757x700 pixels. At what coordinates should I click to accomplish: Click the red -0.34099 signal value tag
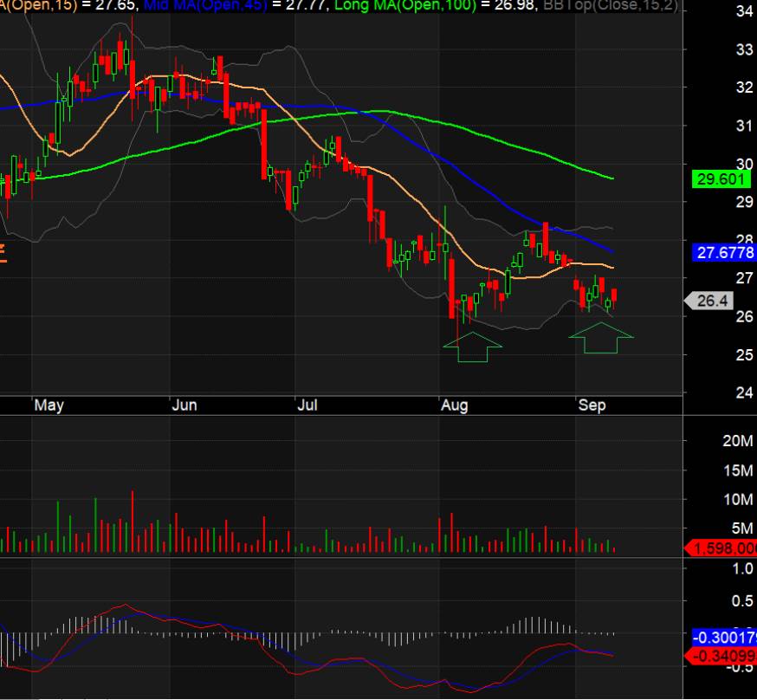coord(721,656)
